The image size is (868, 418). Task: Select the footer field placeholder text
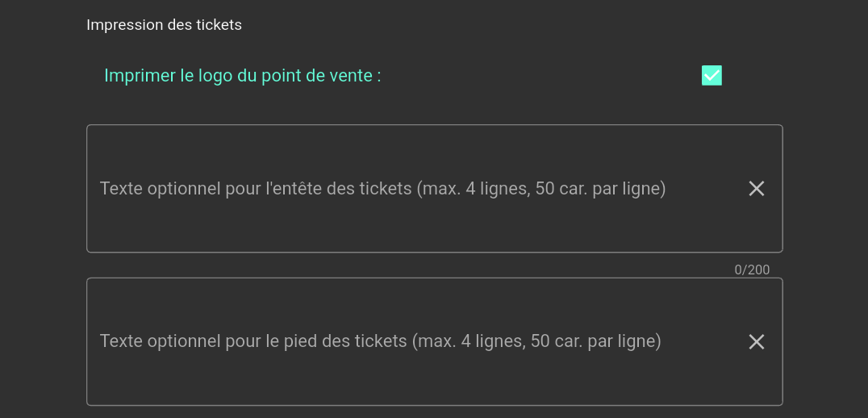[x=380, y=341]
